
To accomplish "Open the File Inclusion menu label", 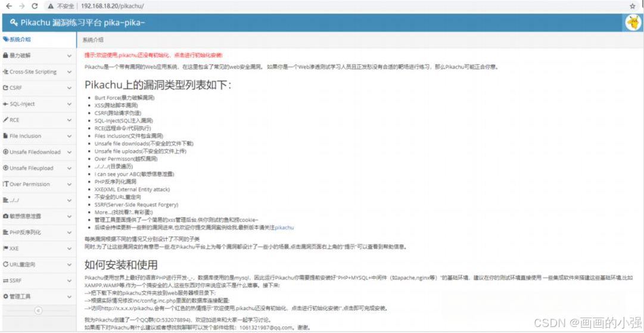I will 26,136.
